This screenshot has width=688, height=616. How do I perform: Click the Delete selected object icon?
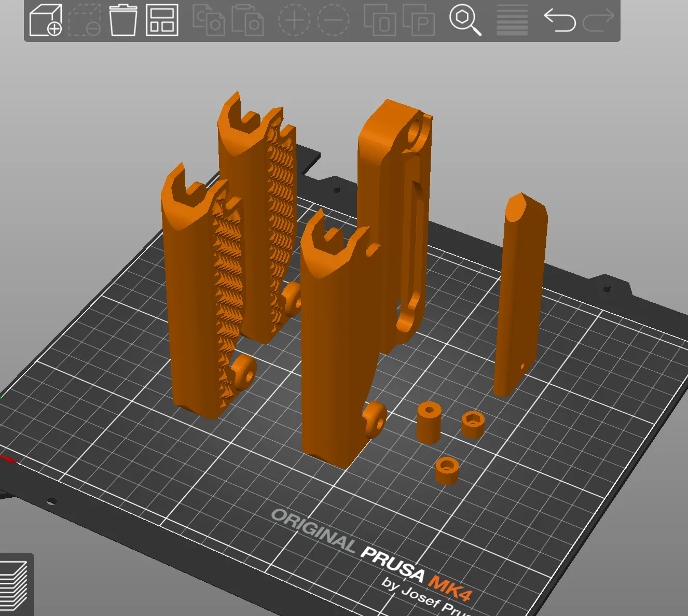[85, 21]
